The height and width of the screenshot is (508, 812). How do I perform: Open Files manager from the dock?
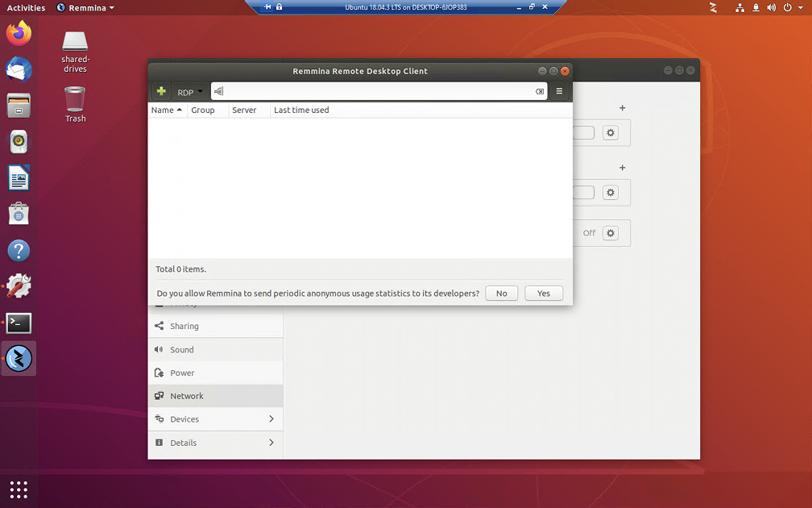pyautogui.click(x=19, y=105)
